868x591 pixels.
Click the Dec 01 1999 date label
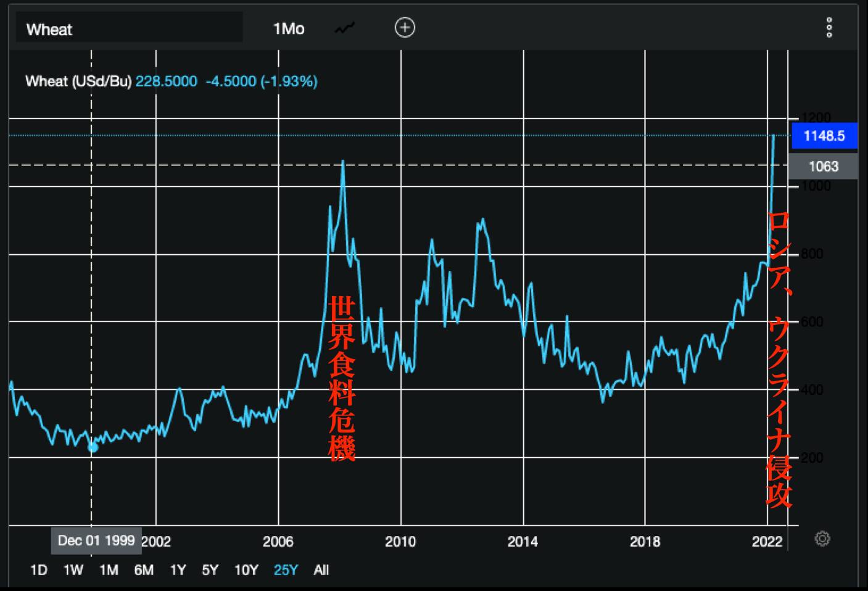96,540
